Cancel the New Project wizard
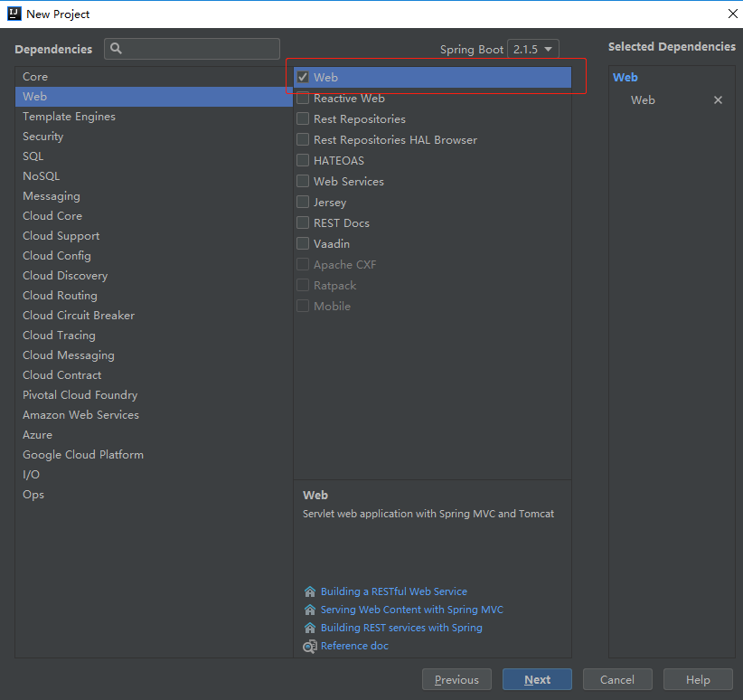Screen dimensions: 743x700 click(617, 679)
